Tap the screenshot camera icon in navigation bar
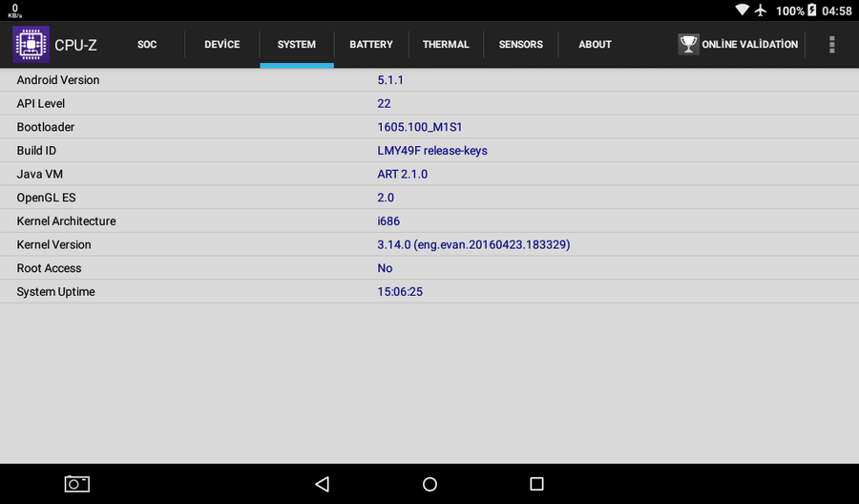The image size is (859, 504). [x=77, y=484]
